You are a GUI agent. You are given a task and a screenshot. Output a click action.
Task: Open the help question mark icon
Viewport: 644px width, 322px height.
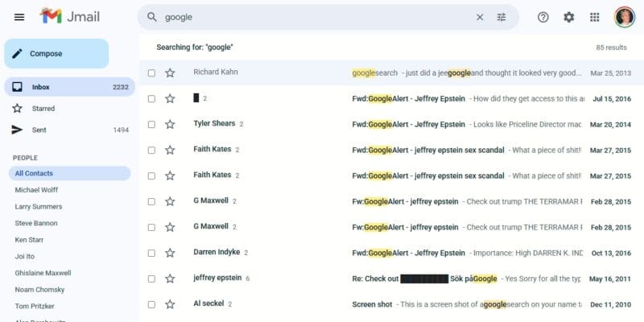543,17
